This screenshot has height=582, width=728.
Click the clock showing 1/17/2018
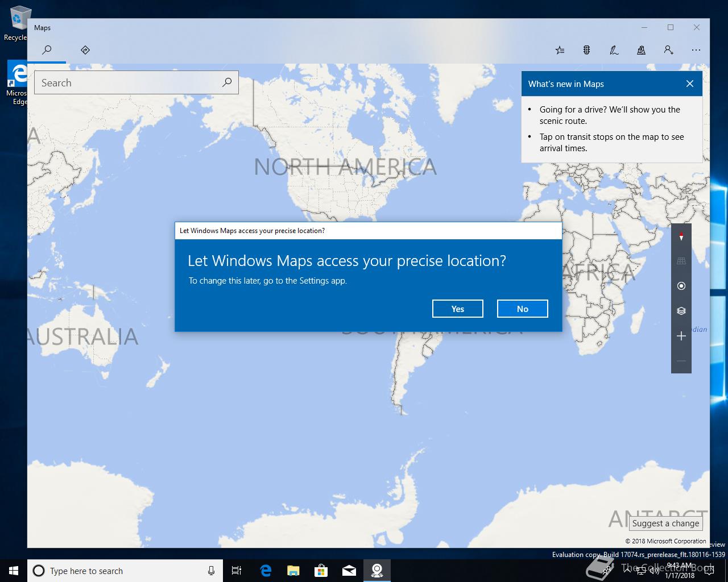click(x=680, y=571)
